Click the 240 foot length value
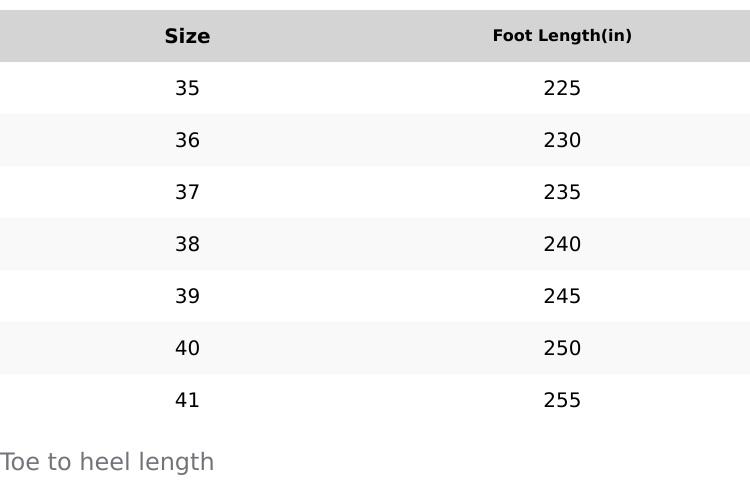 (562, 244)
